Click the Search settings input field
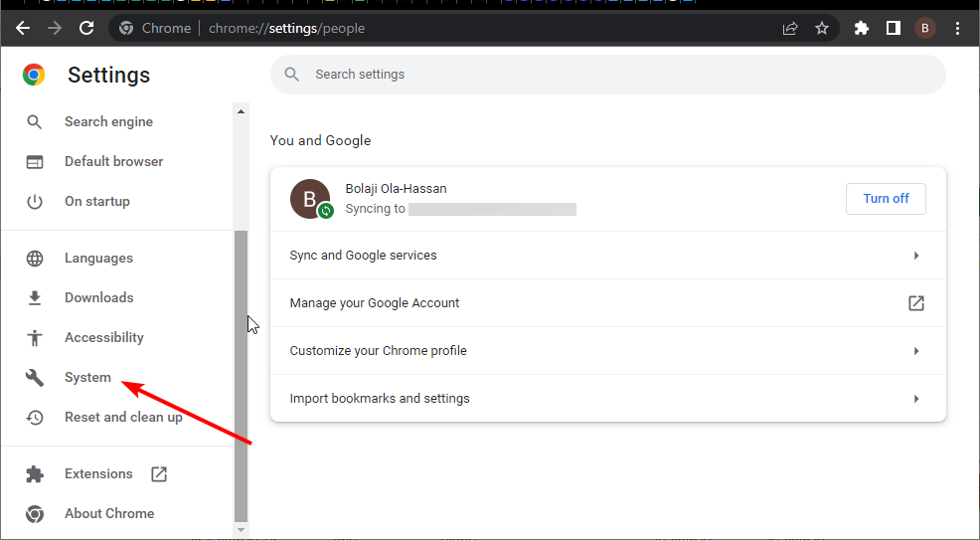Viewport: 980px width, 540px height. pos(608,75)
